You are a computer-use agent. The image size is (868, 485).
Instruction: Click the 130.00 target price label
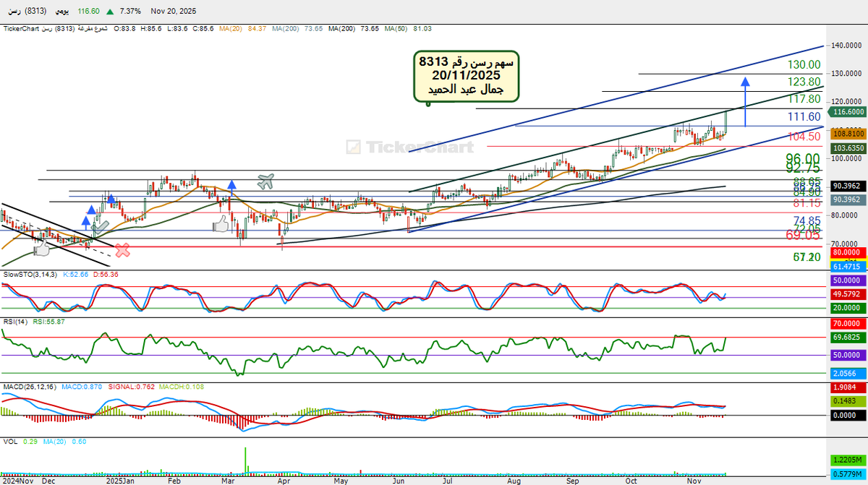[x=803, y=65]
